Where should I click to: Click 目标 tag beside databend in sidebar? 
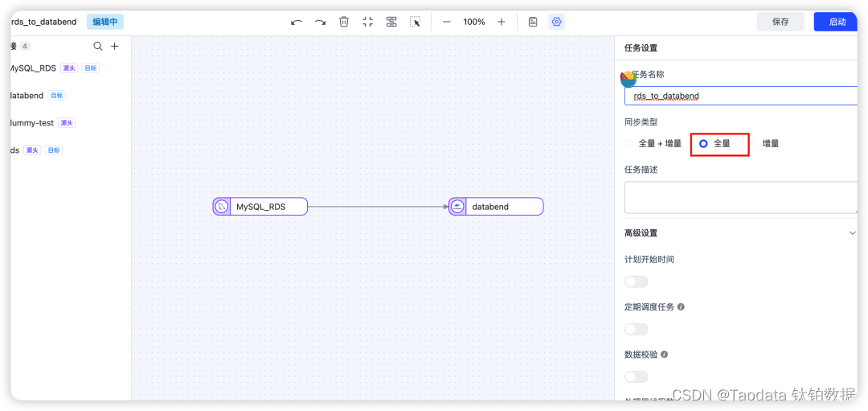pyautogui.click(x=56, y=95)
